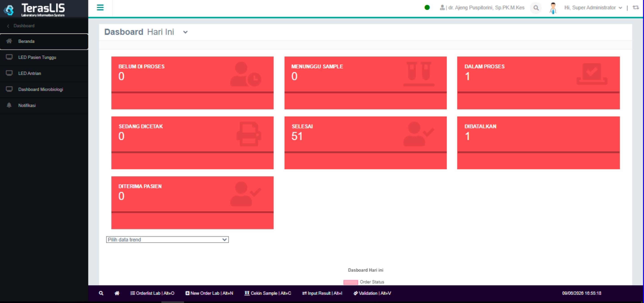Open Validation shortcut
This screenshot has height=303, width=644.
click(372, 293)
